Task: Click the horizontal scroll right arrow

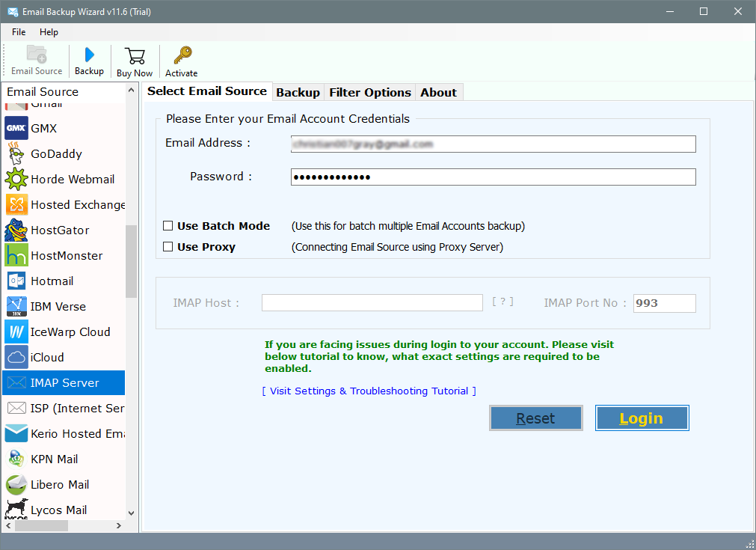Action: pos(119,525)
